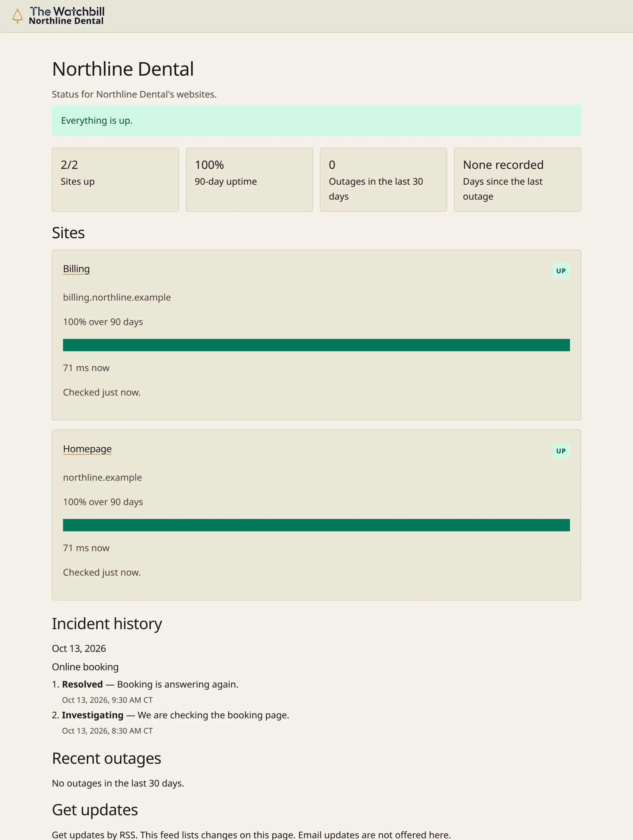Click the 'Get updates' heading

pos(95,810)
